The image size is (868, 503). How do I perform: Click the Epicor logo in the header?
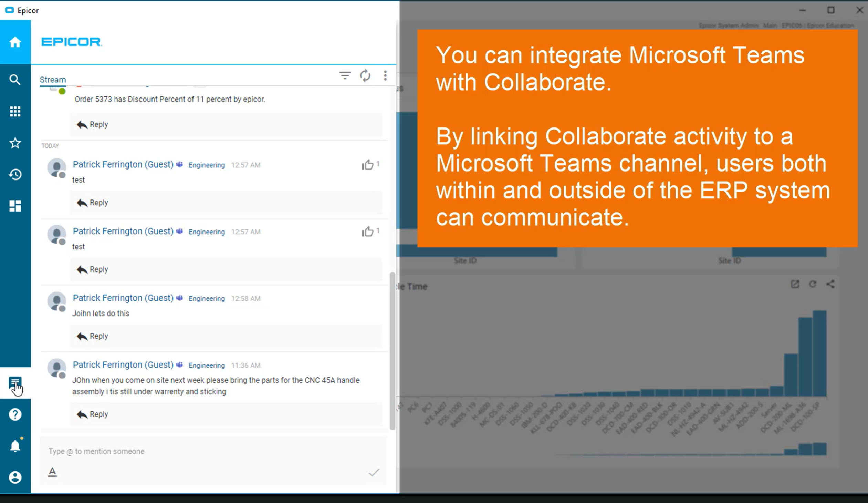(x=72, y=42)
